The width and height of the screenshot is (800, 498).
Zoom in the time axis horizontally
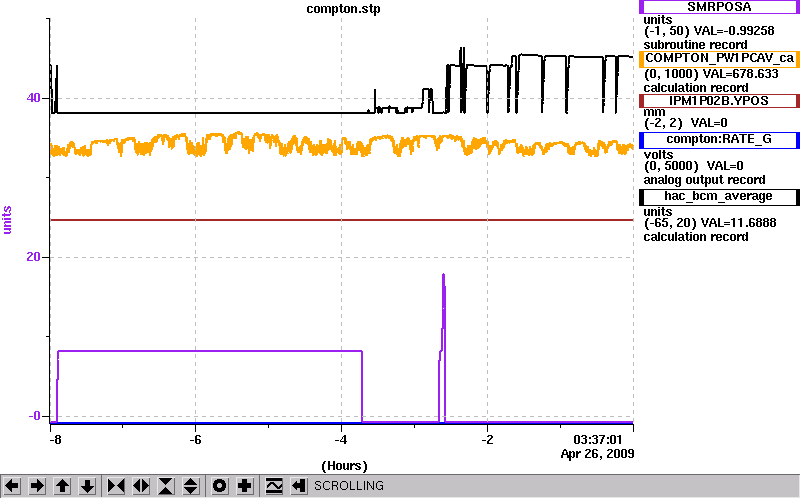coord(116,486)
